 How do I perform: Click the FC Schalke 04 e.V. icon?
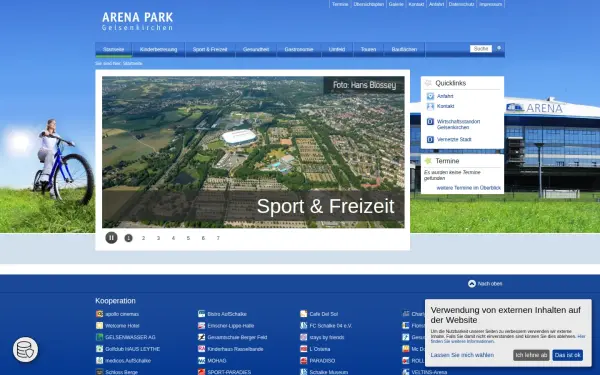pos(304,326)
